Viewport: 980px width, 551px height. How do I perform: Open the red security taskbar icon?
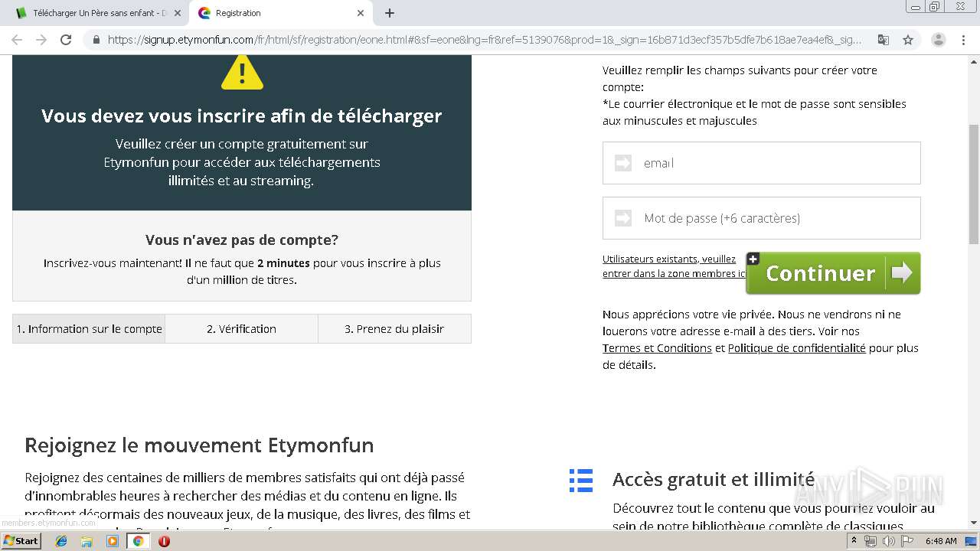click(x=164, y=541)
